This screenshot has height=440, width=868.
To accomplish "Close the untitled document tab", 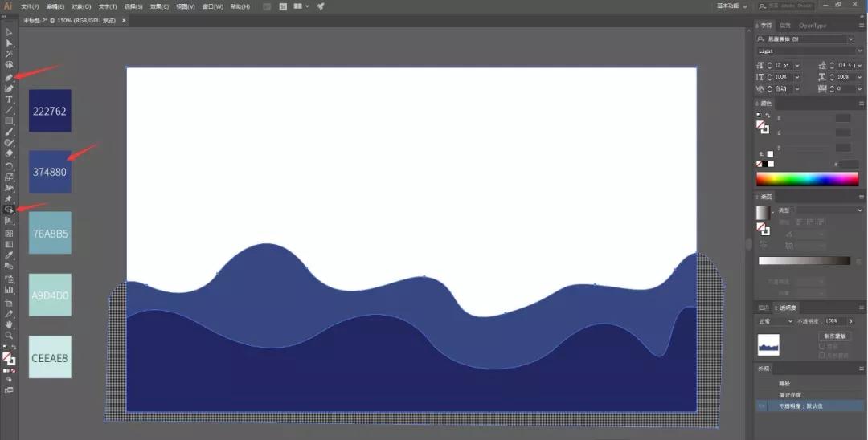I will tap(124, 20).
